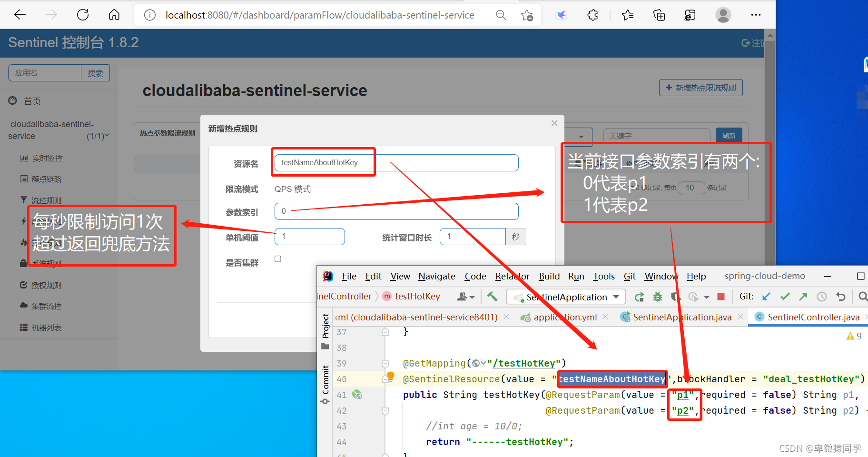Open browser extensions puzzle icon

[592, 15]
